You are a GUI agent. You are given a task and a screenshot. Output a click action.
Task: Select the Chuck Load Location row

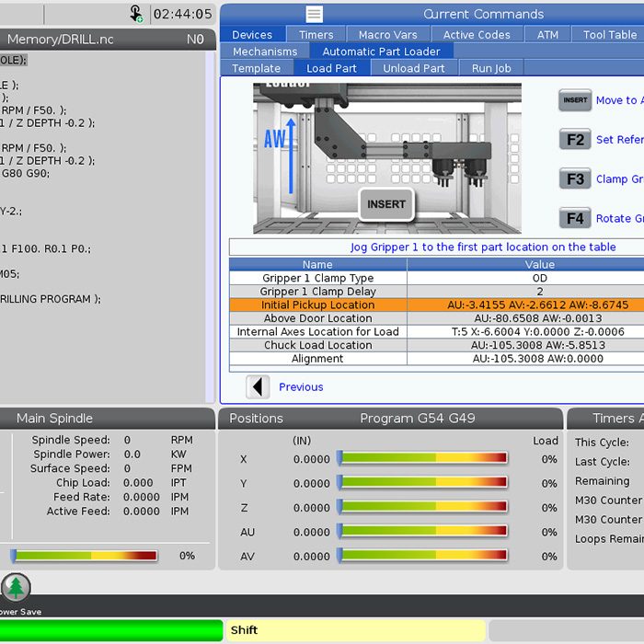[x=317, y=345]
